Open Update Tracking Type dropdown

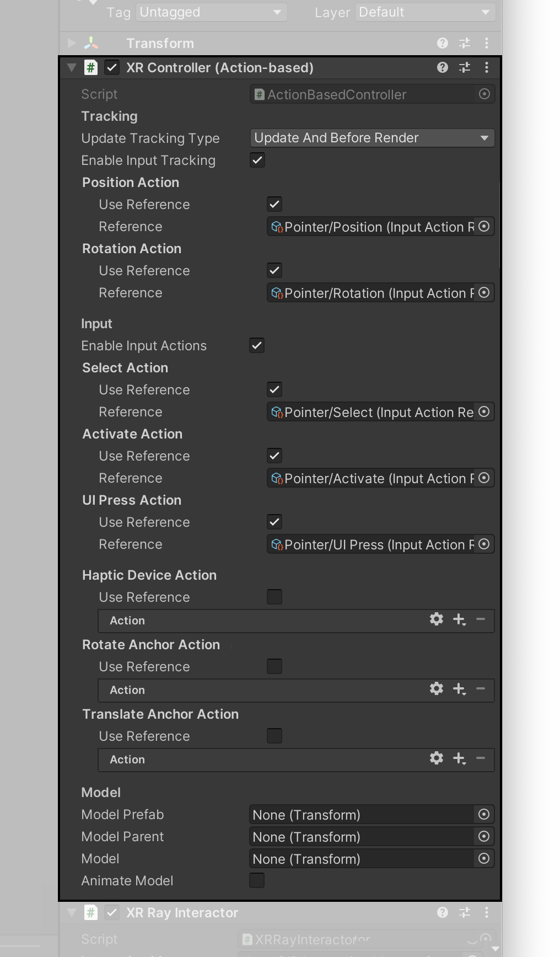372,138
